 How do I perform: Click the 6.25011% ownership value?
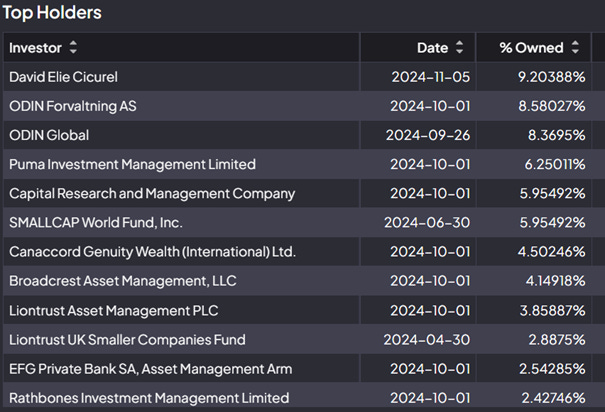[555, 164]
